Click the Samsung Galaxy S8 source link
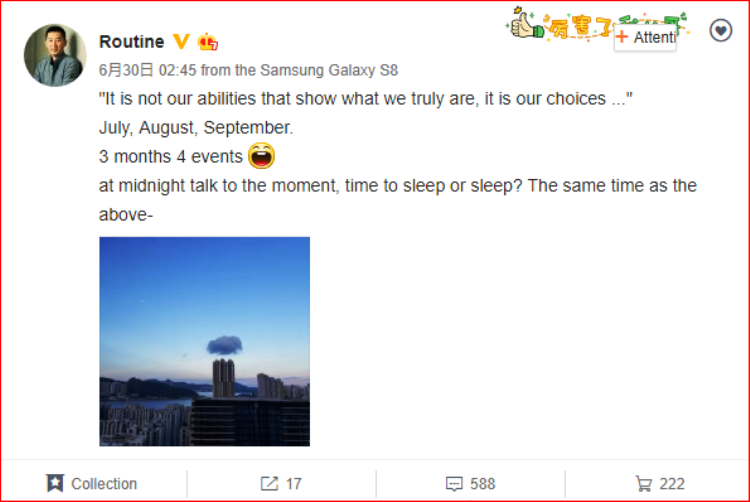The image size is (750, 502). 329,71
